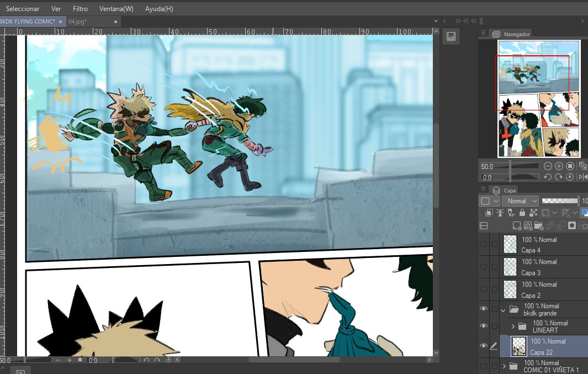The width and height of the screenshot is (588, 374).
Task: Lock transparent pixels icon
Action: coord(533,213)
